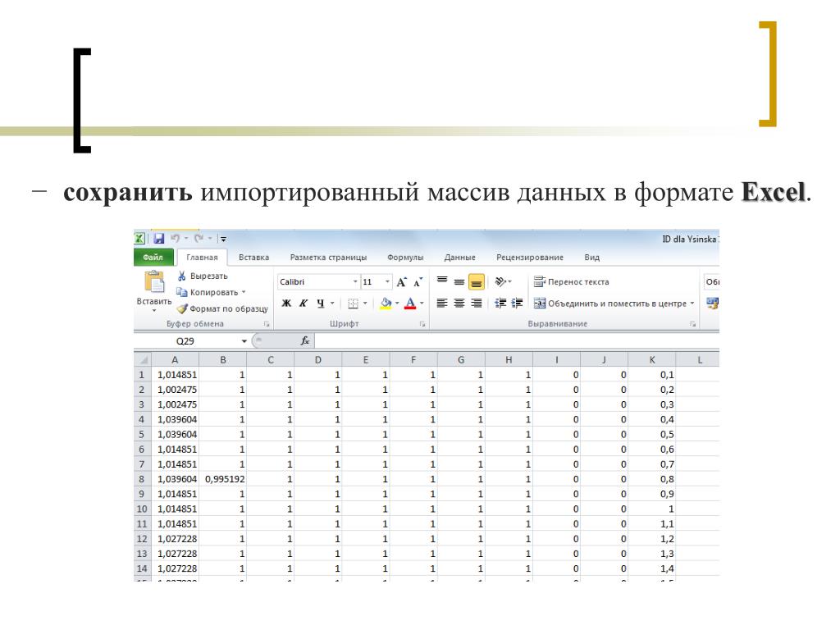Select column A header
The height and width of the screenshot is (630, 840).
coord(176,360)
